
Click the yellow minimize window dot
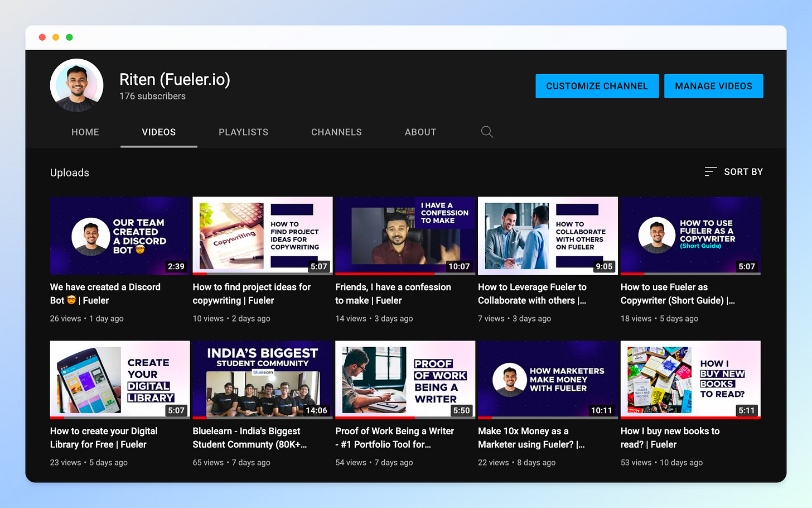click(56, 37)
